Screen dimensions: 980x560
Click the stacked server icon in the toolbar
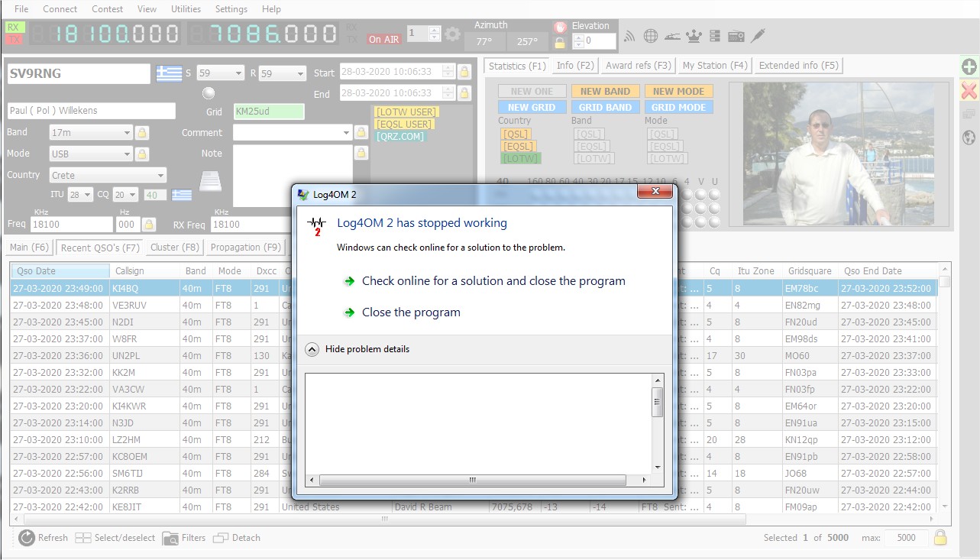pyautogui.click(x=715, y=35)
